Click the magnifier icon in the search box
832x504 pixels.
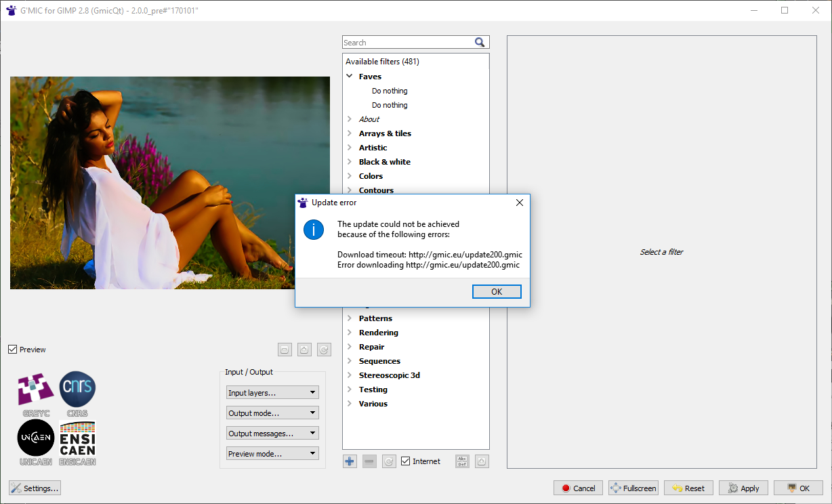click(x=480, y=43)
